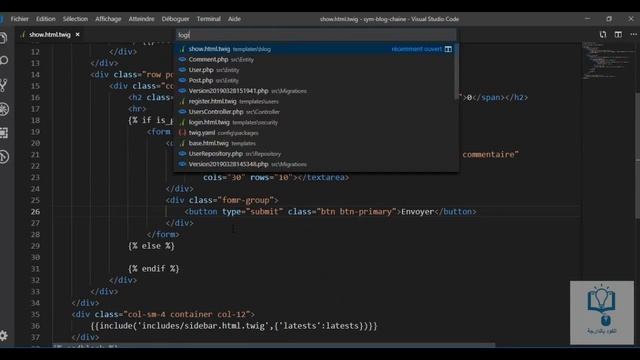Select UsersController.php in quick open list
This screenshot has width=640, height=360.
[314, 112]
